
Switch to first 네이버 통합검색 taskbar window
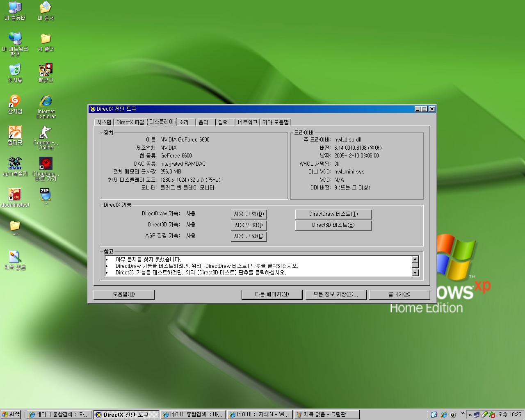59,415
